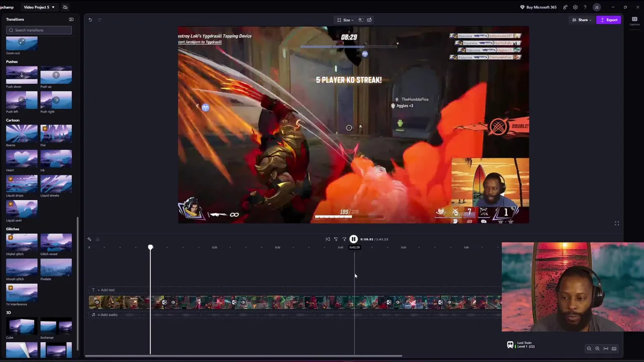Click the white playhead handle on the timeline ruler

click(x=150, y=247)
